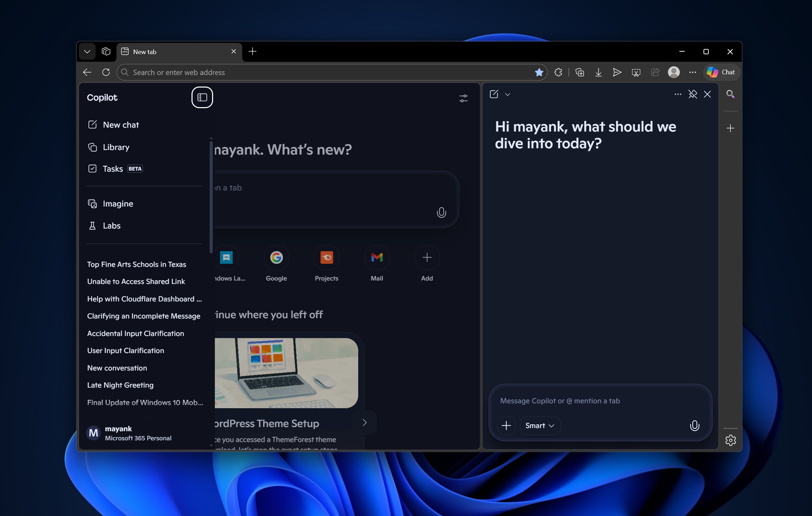
Task: Open the Downloads icon
Action: click(x=598, y=72)
